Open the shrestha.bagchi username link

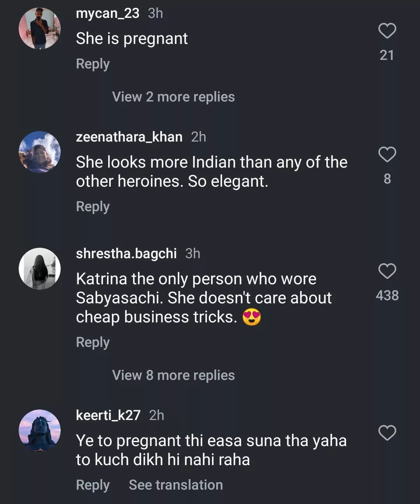tap(126, 254)
